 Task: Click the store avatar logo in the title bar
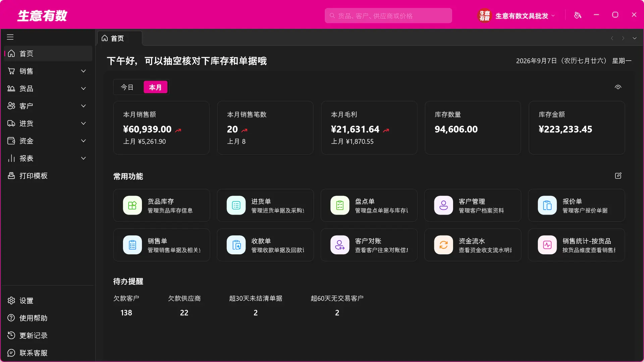(x=484, y=15)
